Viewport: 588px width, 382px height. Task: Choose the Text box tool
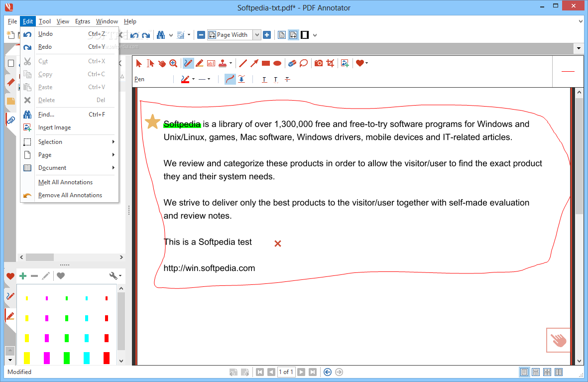point(211,63)
